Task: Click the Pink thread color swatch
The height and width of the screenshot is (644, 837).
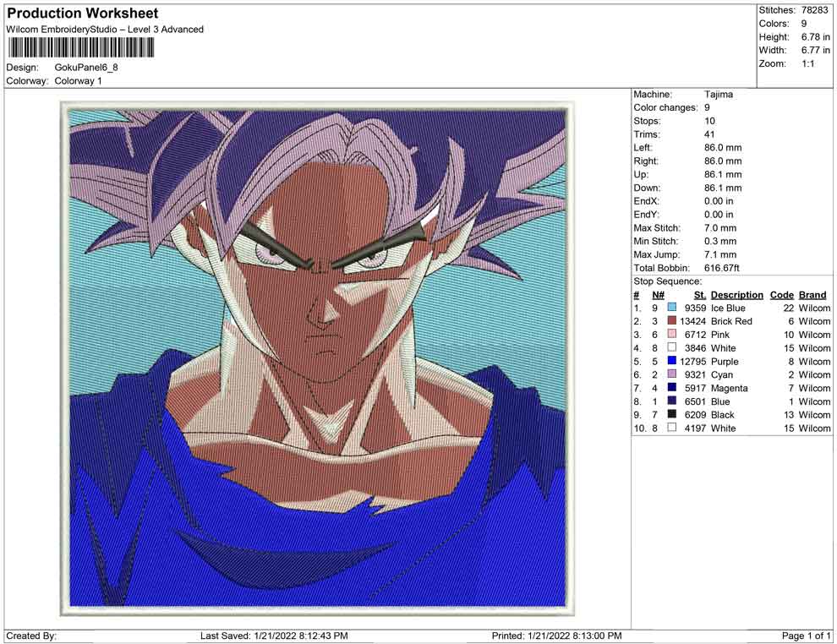Action: point(671,334)
